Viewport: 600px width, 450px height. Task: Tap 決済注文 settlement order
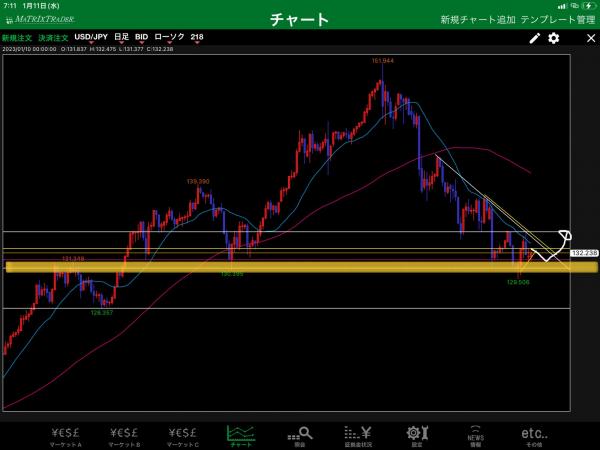[x=53, y=38]
